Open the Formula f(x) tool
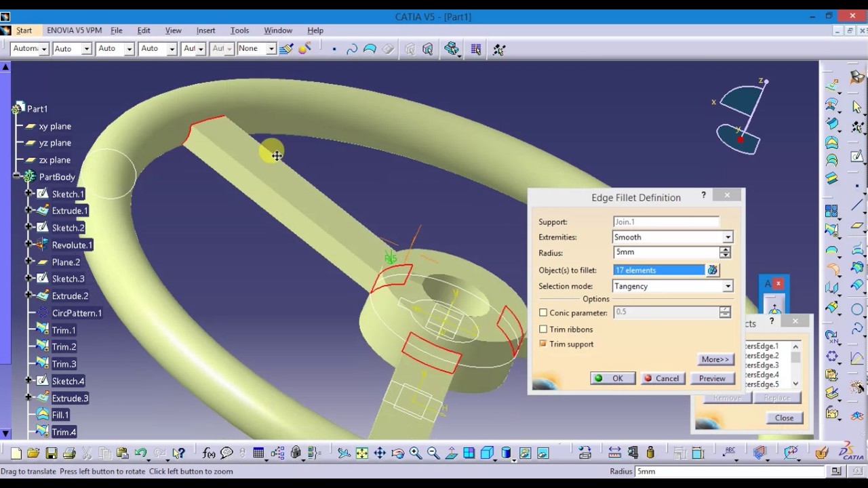The height and width of the screenshot is (488, 868). 208,453
